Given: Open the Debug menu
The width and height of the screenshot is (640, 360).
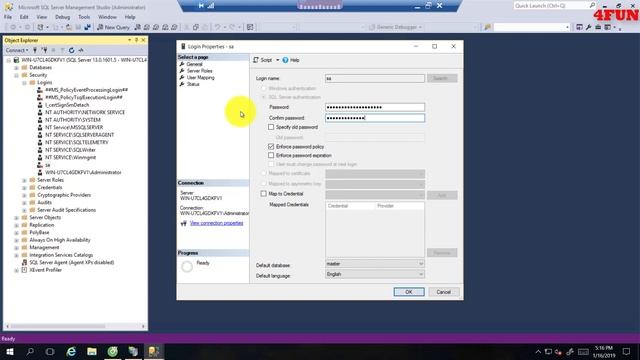Looking at the screenshot, I should (x=62, y=17).
